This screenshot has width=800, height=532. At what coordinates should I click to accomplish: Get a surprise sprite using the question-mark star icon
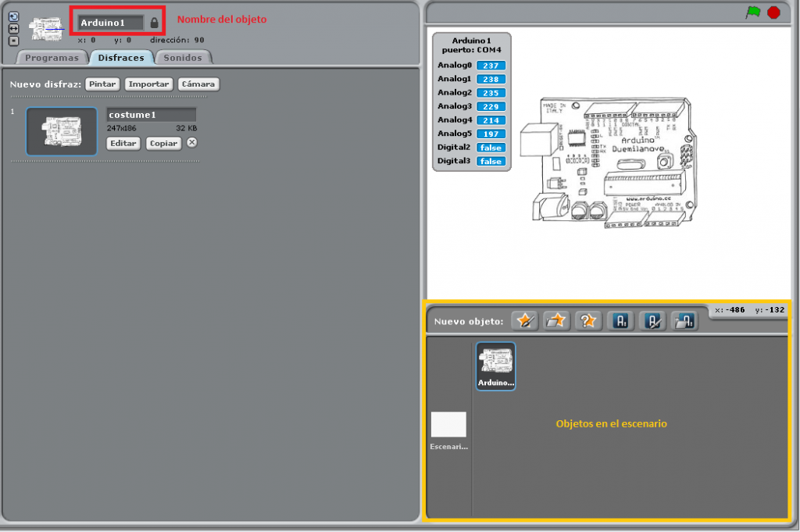point(587,320)
